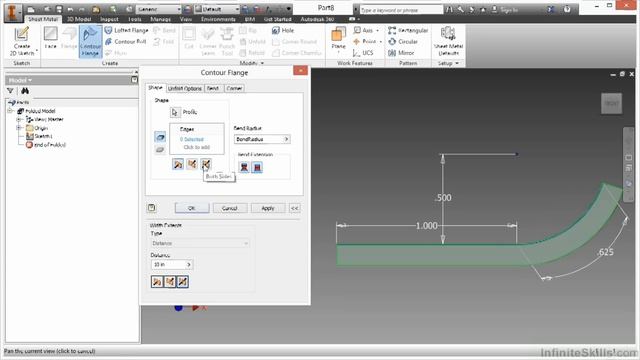The width and height of the screenshot is (640, 360).
Task: Enable Loop Select Mode button
Action: (160, 150)
